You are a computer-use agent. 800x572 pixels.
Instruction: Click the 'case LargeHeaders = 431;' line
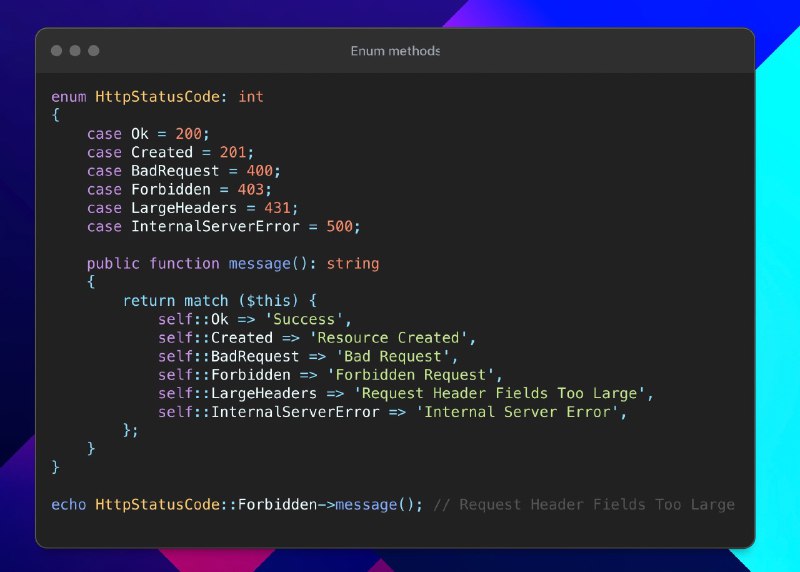coord(192,208)
